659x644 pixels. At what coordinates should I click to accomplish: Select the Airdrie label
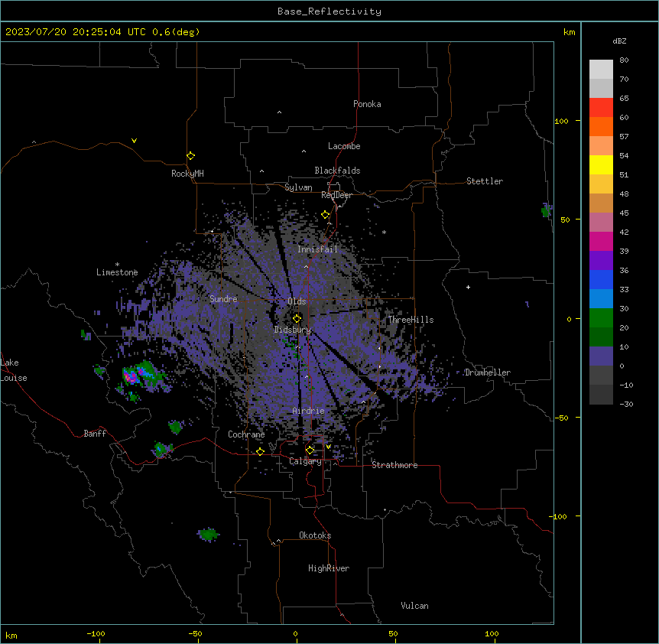tap(309, 411)
